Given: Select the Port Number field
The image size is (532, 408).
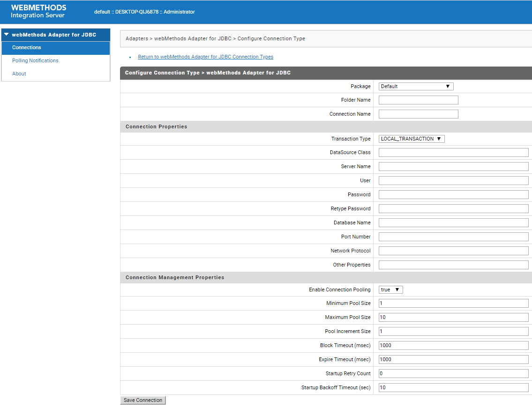Looking at the screenshot, I should point(453,237).
